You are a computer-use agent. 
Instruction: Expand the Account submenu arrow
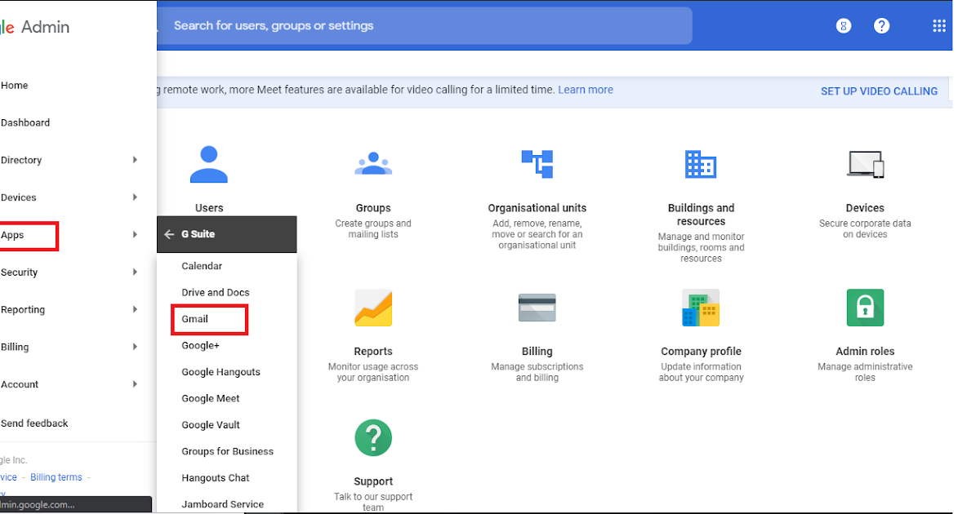(x=135, y=384)
